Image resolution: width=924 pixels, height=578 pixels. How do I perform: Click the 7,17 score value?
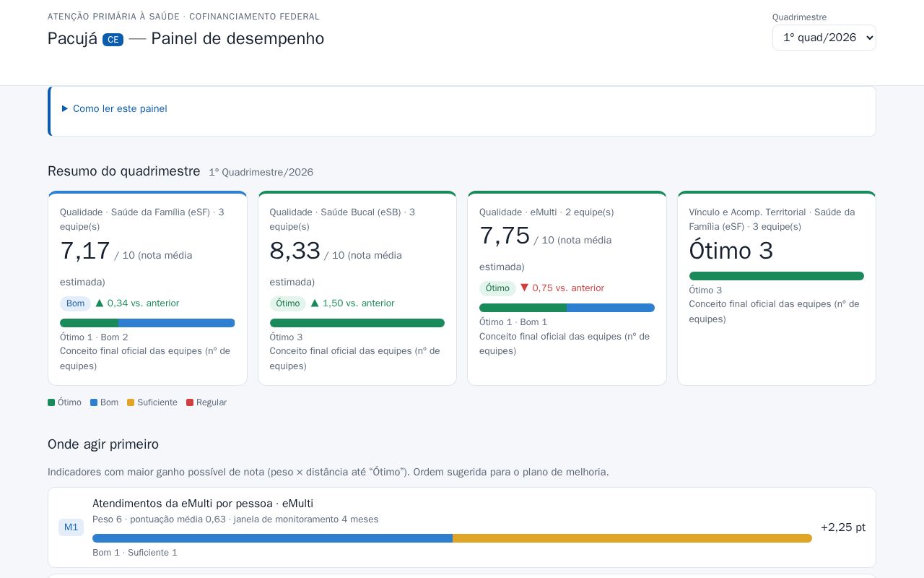click(85, 251)
